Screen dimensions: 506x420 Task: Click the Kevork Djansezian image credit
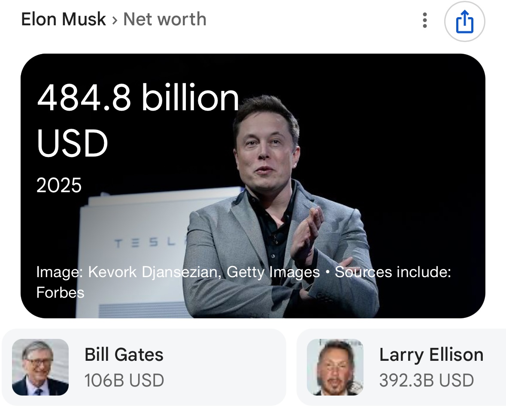(153, 272)
